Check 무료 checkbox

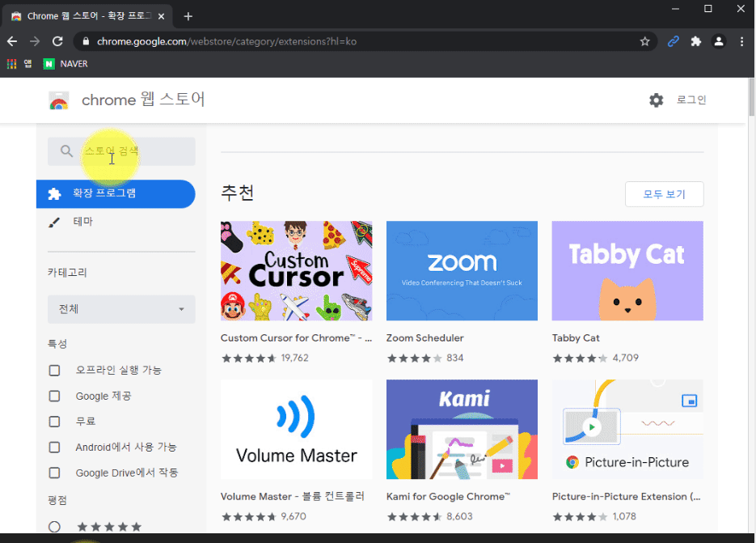click(54, 422)
